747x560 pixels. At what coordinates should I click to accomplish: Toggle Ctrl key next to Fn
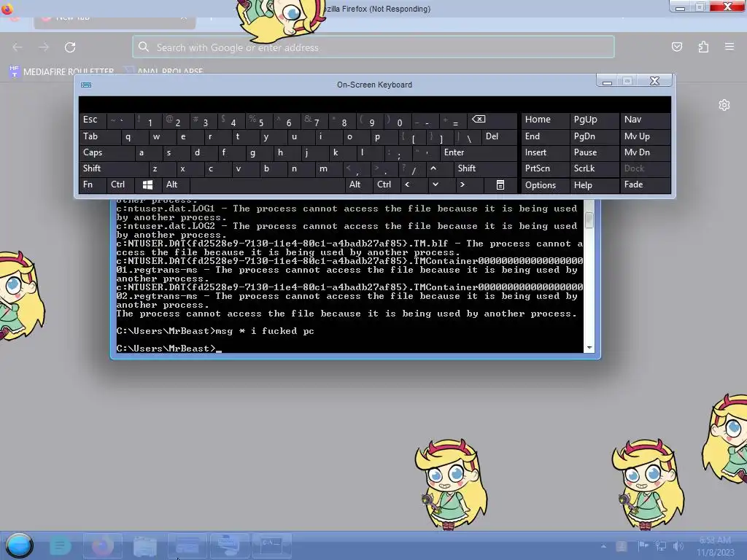(x=120, y=184)
